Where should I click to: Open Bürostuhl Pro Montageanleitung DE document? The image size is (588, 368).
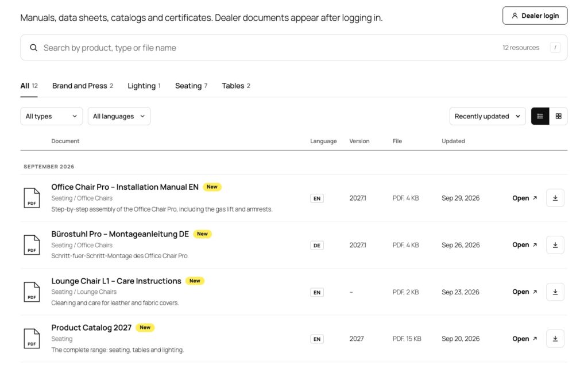120,234
